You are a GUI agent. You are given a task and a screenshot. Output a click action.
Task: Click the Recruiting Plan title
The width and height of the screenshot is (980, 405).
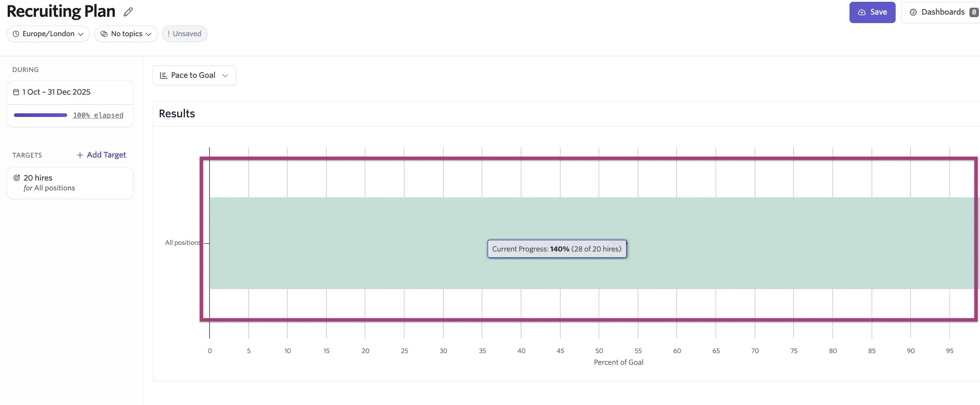point(61,11)
